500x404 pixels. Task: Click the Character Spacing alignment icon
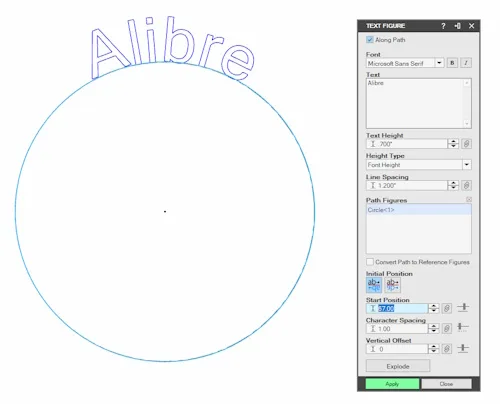[463, 327]
